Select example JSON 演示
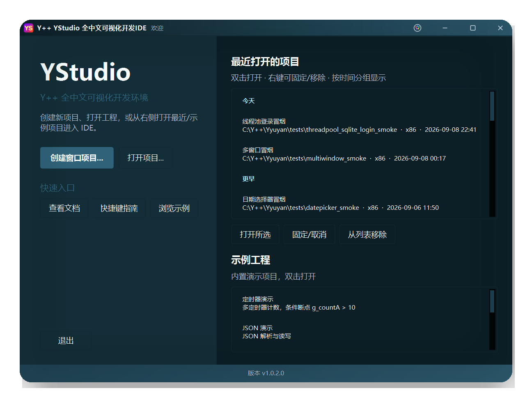The height and width of the screenshot is (402, 532). [x=257, y=328]
